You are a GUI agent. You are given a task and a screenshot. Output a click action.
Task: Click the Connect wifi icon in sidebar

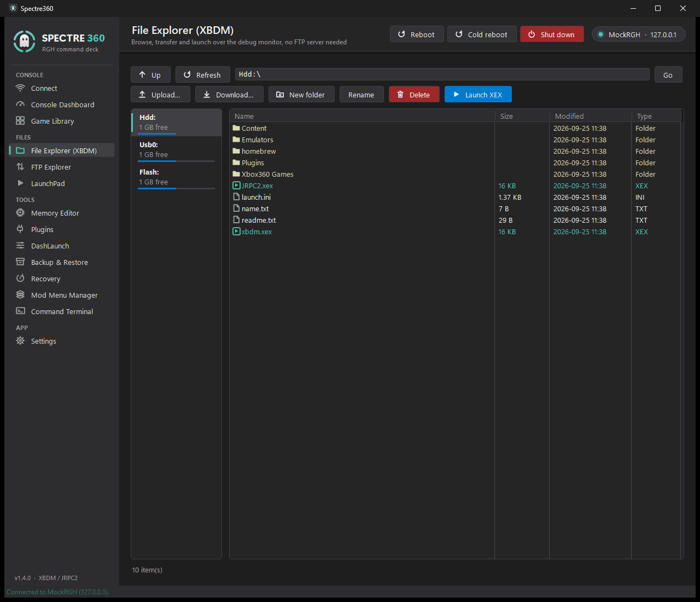[20, 88]
